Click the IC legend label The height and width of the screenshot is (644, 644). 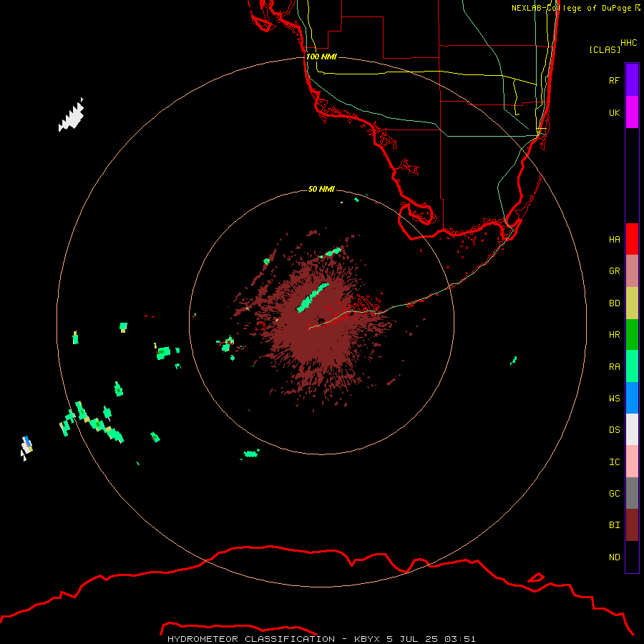pos(614,462)
